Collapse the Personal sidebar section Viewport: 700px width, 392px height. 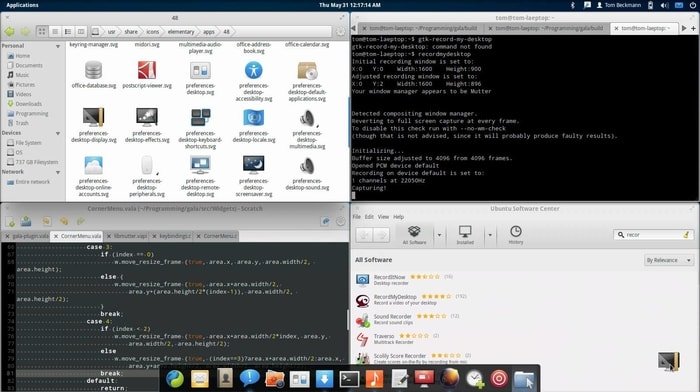(58, 46)
